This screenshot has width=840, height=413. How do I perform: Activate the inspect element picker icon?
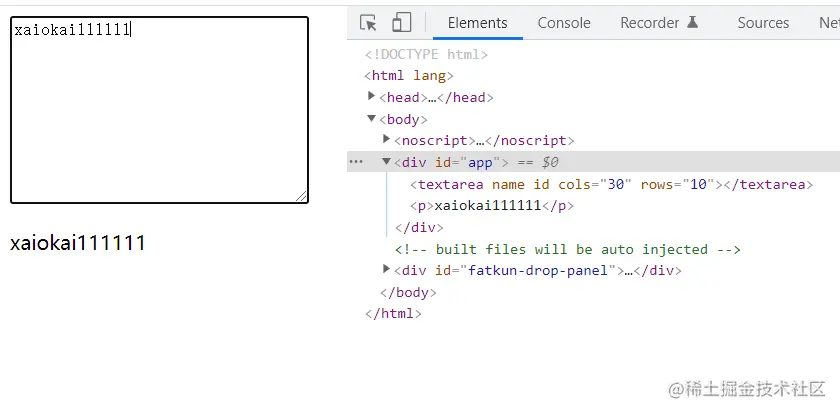pyautogui.click(x=369, y=23)
